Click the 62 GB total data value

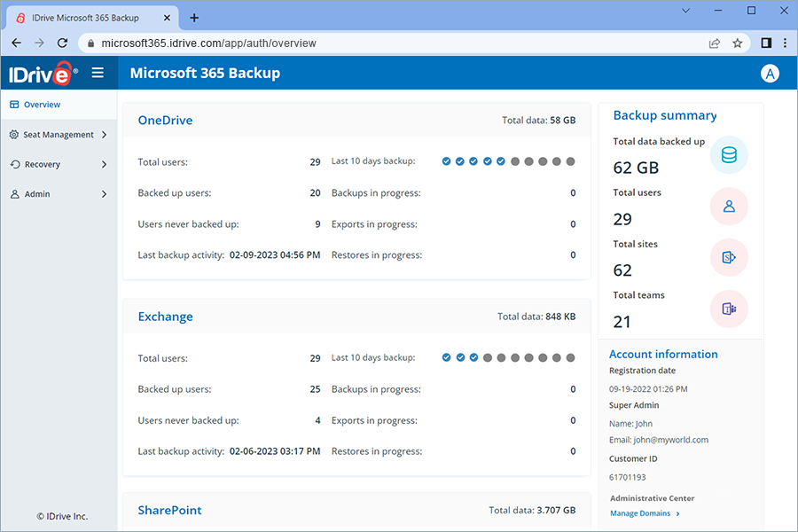tap(636, 168)
